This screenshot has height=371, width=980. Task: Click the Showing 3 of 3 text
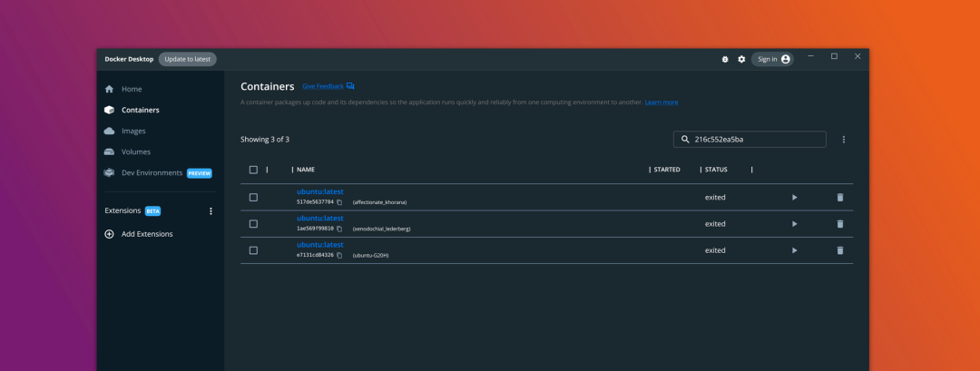[x=265, y=140]
